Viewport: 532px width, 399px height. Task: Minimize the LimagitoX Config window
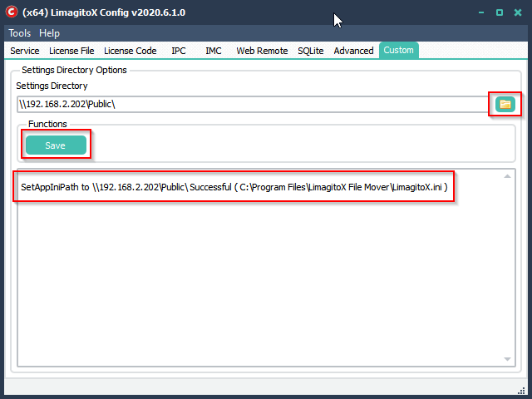click(x=481, y=12)
